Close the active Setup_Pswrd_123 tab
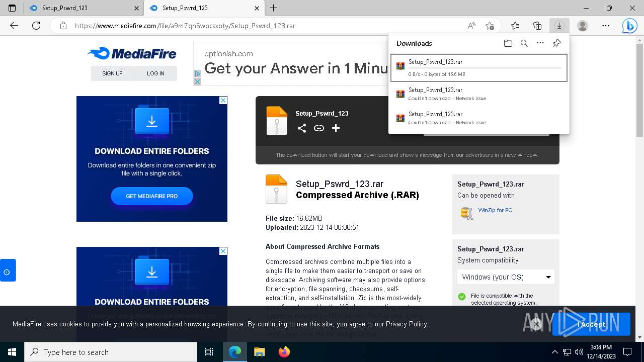 257,8
